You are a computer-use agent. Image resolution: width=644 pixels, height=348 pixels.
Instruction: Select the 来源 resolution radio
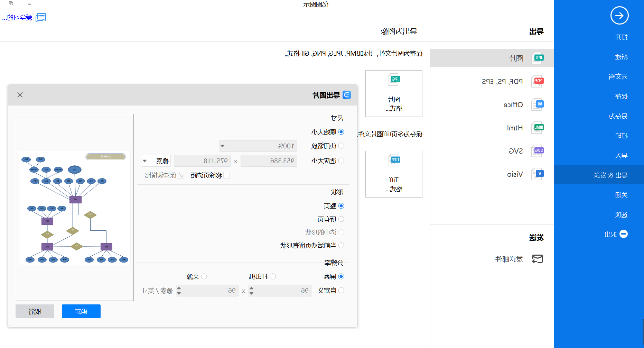click(204, 276)
